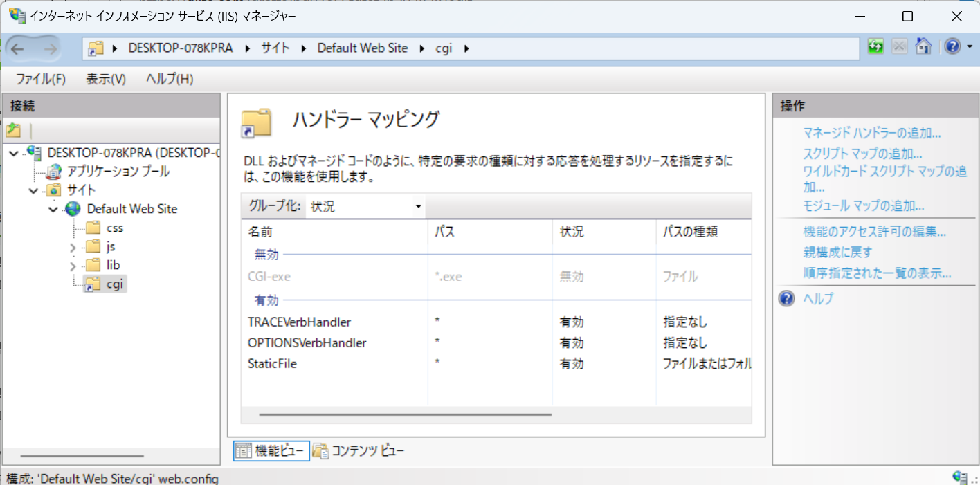
Task: Click the handler list horizontal scrollbar
Action: click(x=406, y=414)
